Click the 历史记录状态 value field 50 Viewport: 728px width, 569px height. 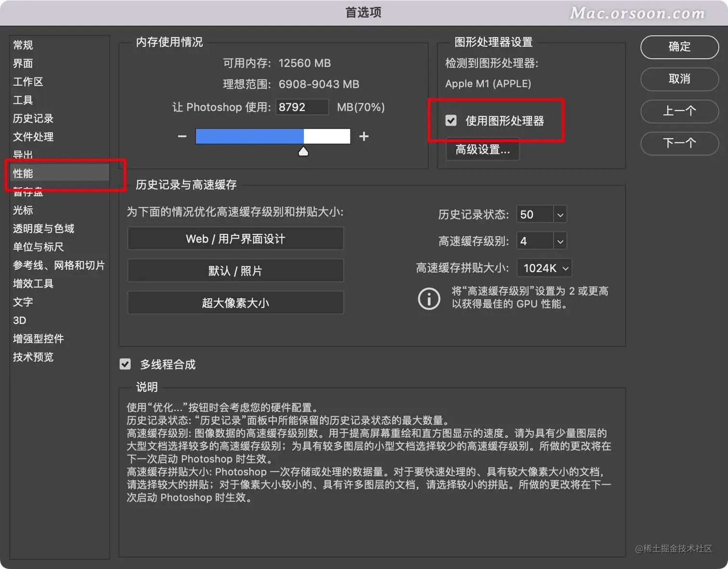coord(535,215)
